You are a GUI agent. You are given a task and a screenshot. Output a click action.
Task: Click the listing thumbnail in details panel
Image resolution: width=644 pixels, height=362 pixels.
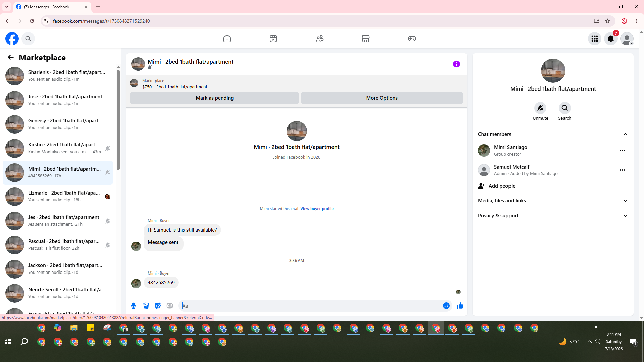click(553, 71)
